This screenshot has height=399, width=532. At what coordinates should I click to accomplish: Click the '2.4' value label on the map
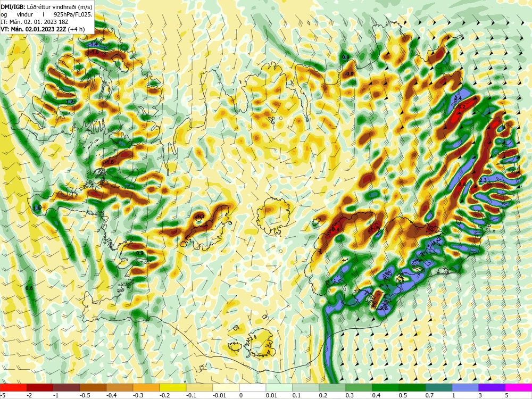point(458,98)
